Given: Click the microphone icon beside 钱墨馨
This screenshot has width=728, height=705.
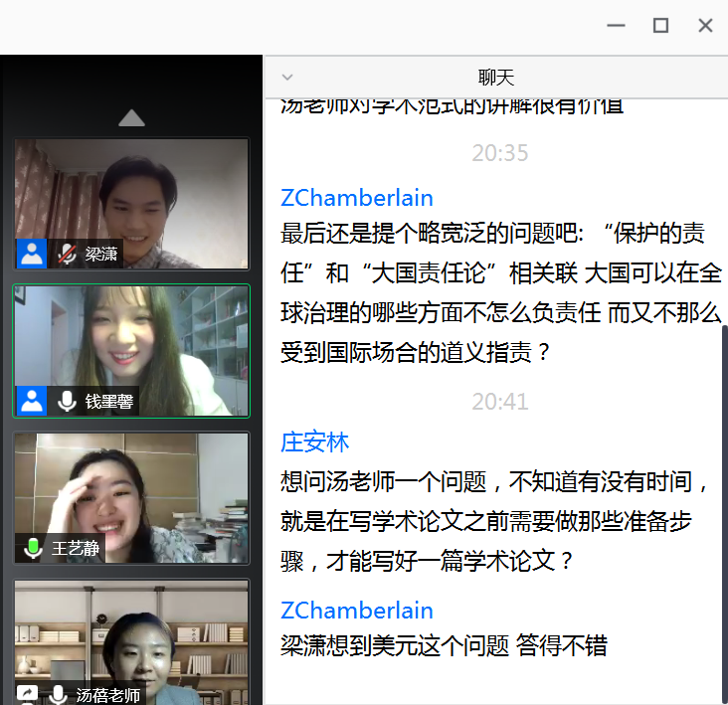Looking at the screenshot, I should (68, 401).
